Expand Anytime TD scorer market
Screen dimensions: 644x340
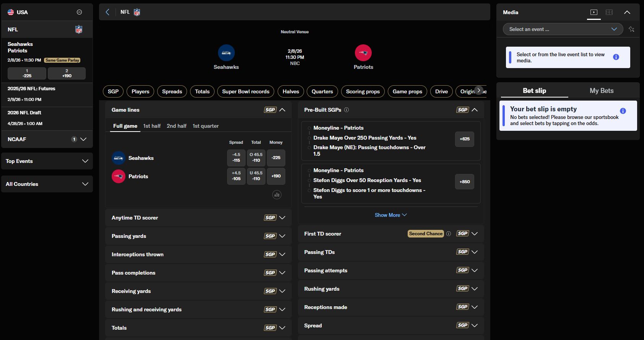tap(198, 218)
